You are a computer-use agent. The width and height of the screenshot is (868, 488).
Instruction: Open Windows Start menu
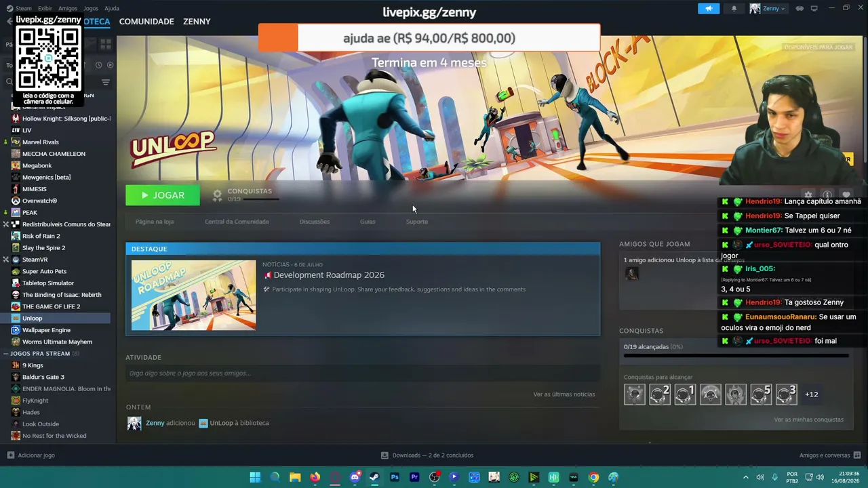tap(255, 477)
